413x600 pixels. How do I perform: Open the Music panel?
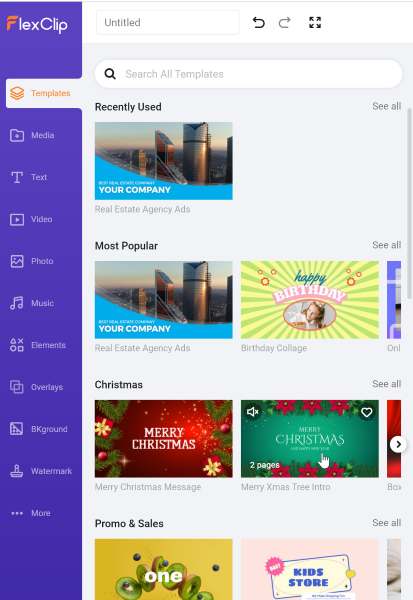click(41, 303)
